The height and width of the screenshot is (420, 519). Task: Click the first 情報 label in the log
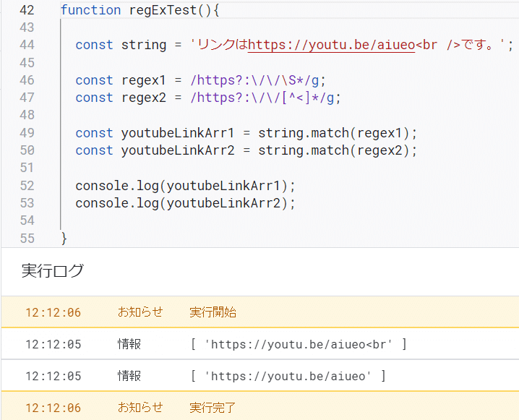[x=129, y=344]
